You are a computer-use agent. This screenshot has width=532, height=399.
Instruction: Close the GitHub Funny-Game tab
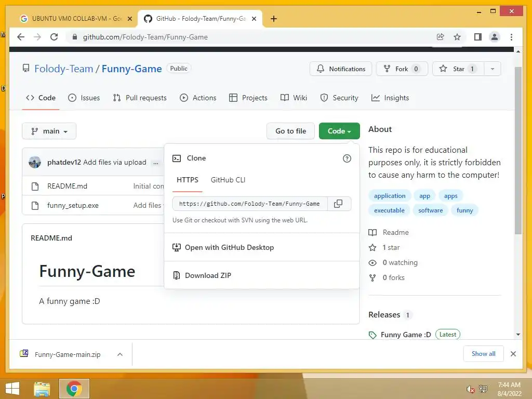(x=254, y=19)
